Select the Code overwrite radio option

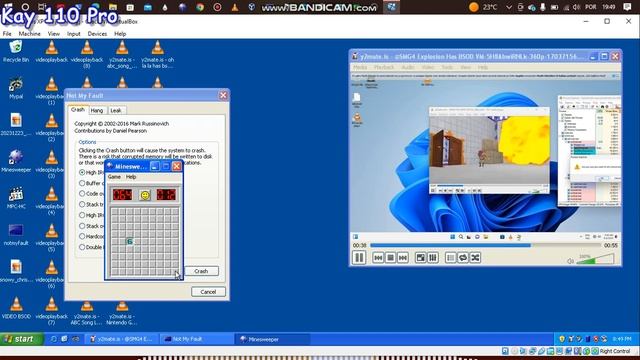(82, 194)
